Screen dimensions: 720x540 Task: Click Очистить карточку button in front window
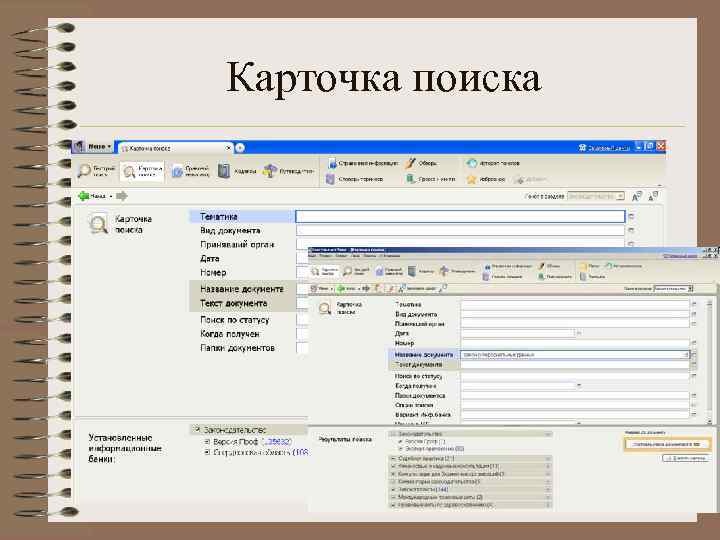686,458
